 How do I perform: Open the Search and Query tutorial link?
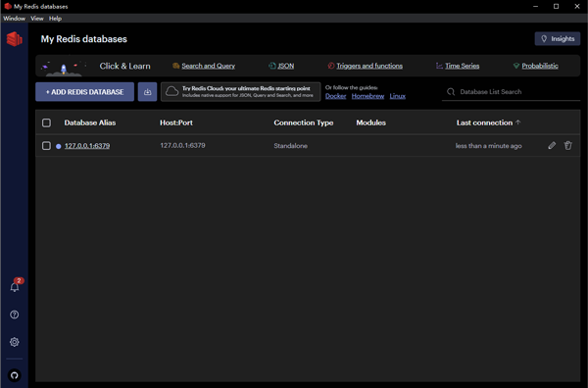coord(208,66)
